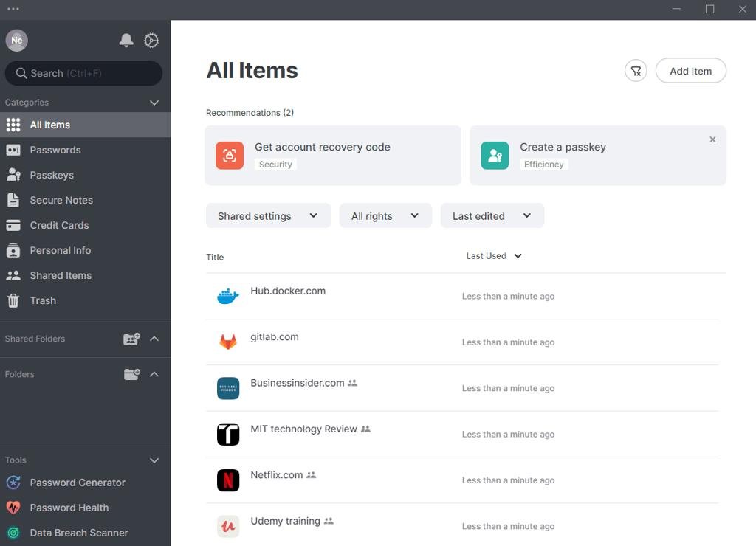The image size is (756, 546).
Task: Click shared indicator next to Netflix.com
Action: pyautogui.click(x=312, y=474)
